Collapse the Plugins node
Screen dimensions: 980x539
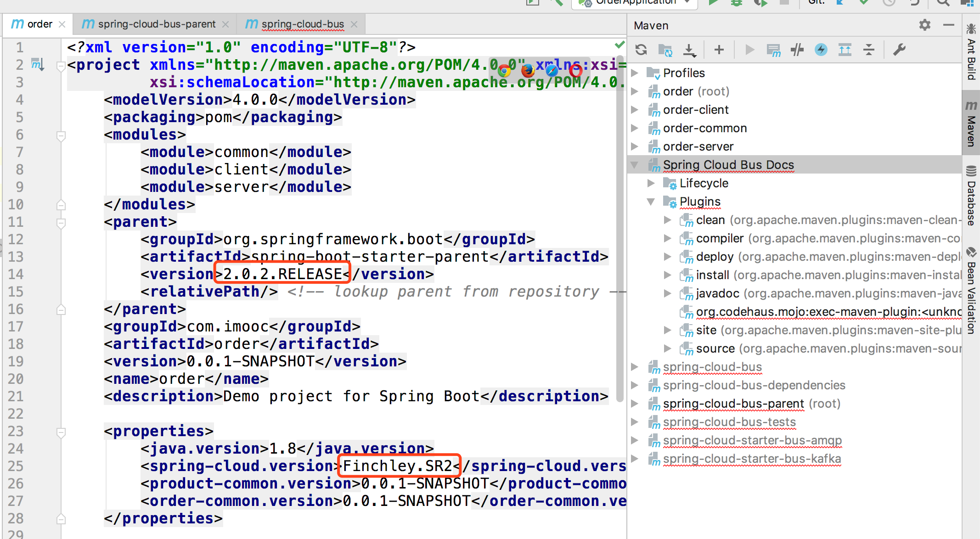tap(651, 201)
